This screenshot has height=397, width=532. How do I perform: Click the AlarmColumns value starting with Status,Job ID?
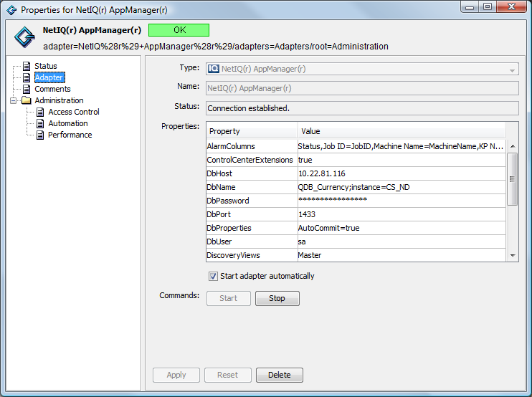401,146
